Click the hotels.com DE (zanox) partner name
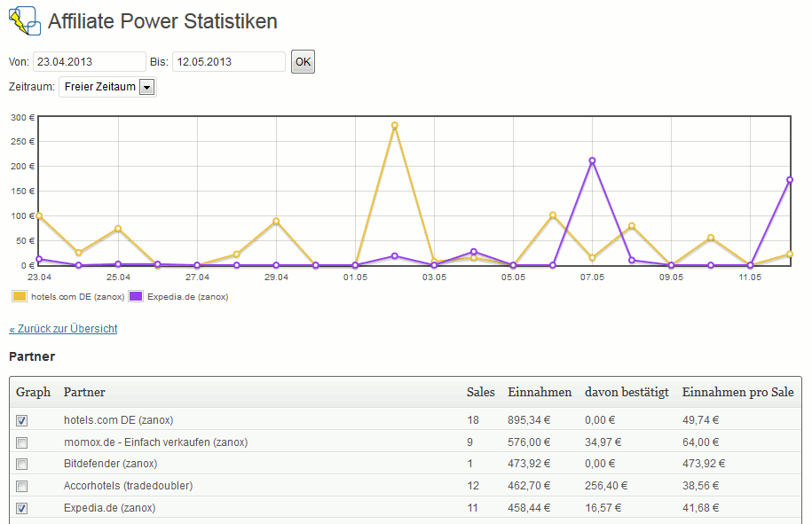 119,420
